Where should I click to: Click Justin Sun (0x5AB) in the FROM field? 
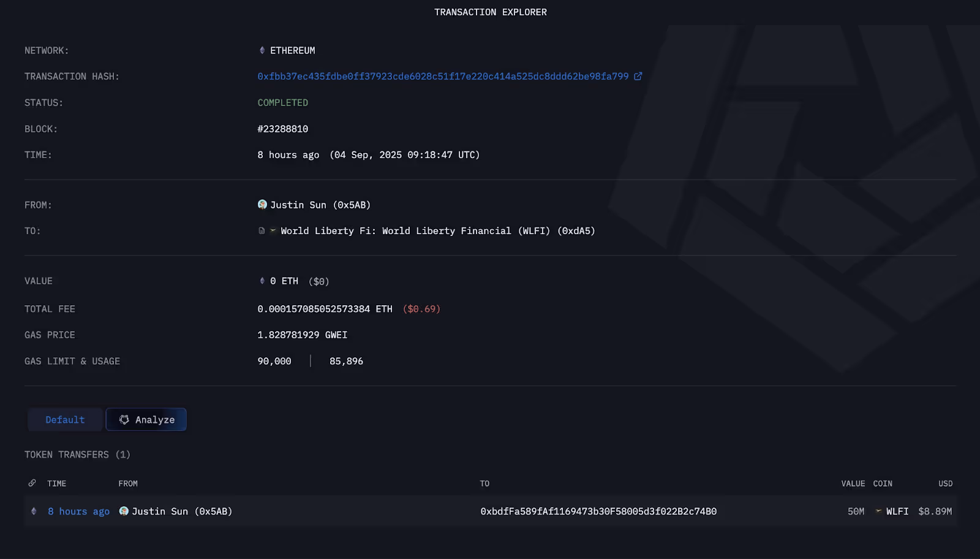(321, 204)
